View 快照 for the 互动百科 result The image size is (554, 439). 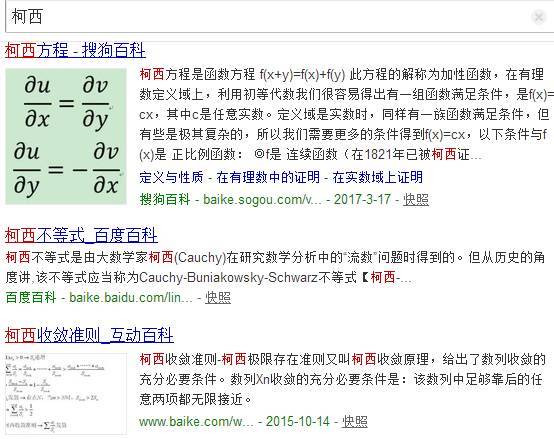[x=355, y=421]
